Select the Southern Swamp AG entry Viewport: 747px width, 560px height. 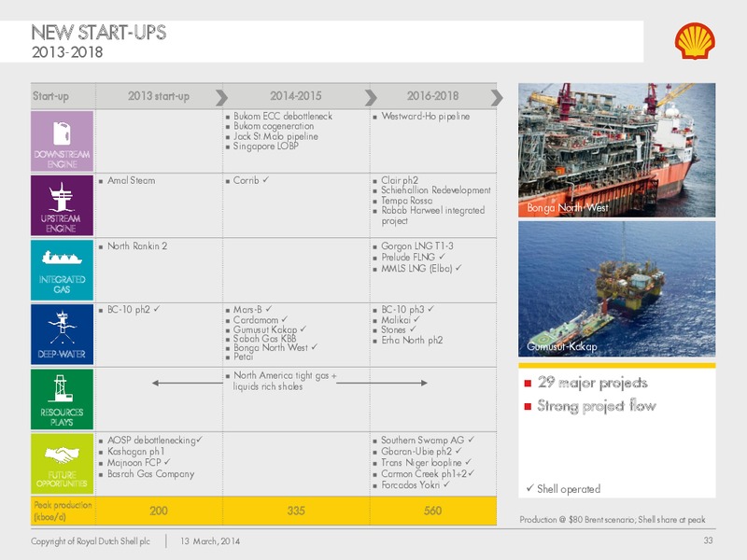point(423,441)
